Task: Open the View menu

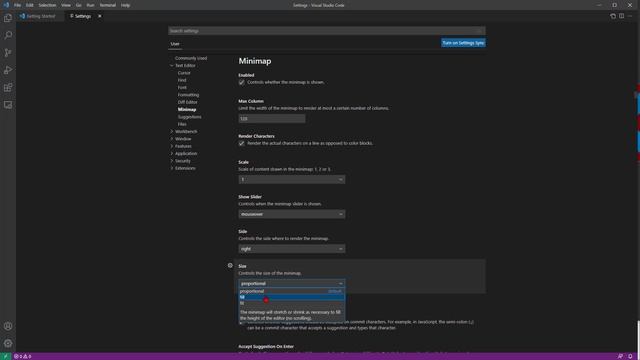Action: 66,5
